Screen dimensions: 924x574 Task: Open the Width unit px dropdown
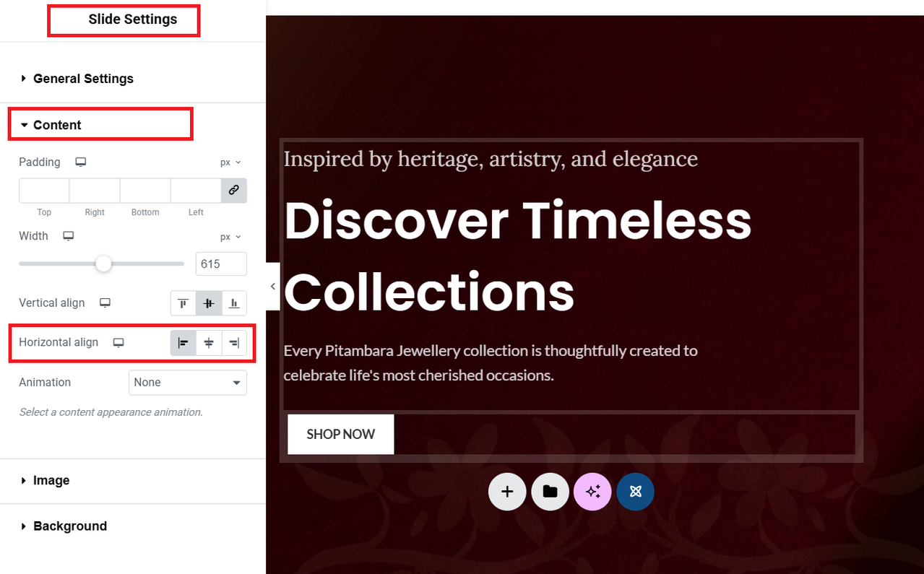tap(230, 237)
